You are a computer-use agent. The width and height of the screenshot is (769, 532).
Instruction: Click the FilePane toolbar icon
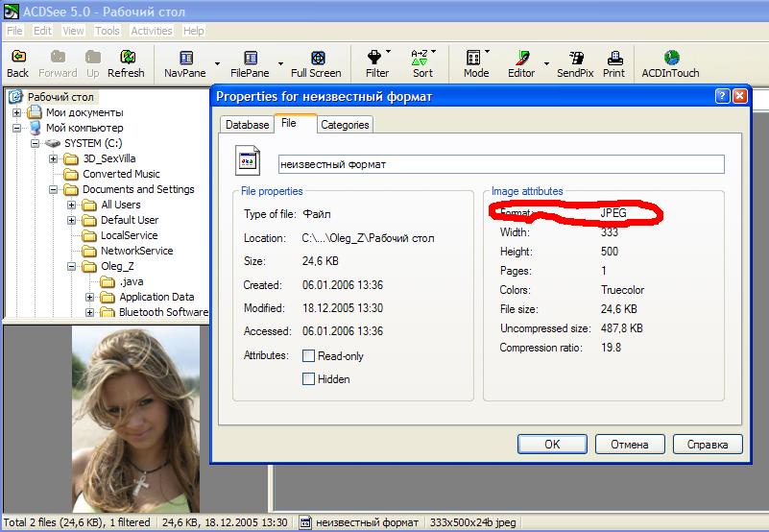pyautogui.click(x=251, y=63)
